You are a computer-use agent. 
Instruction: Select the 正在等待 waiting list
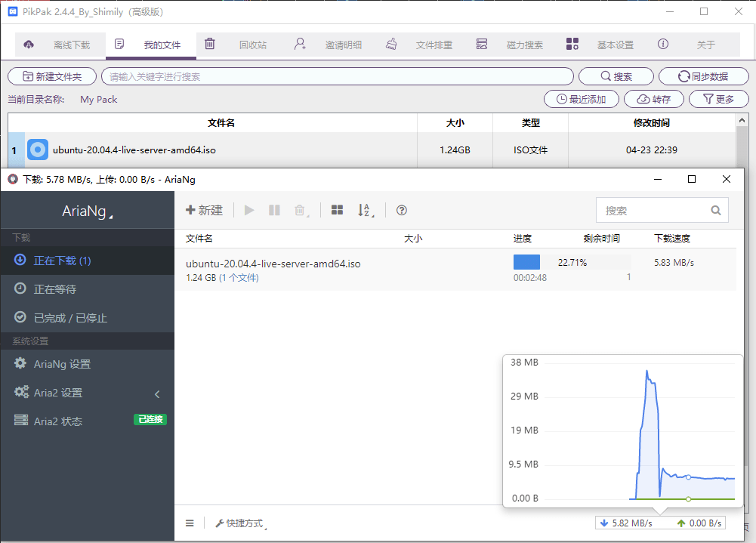[x=54, y=289]
